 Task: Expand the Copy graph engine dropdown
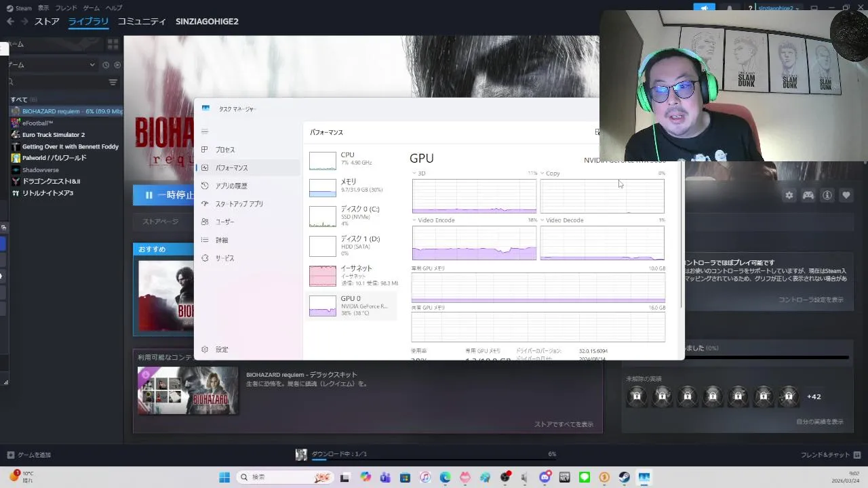542,174
